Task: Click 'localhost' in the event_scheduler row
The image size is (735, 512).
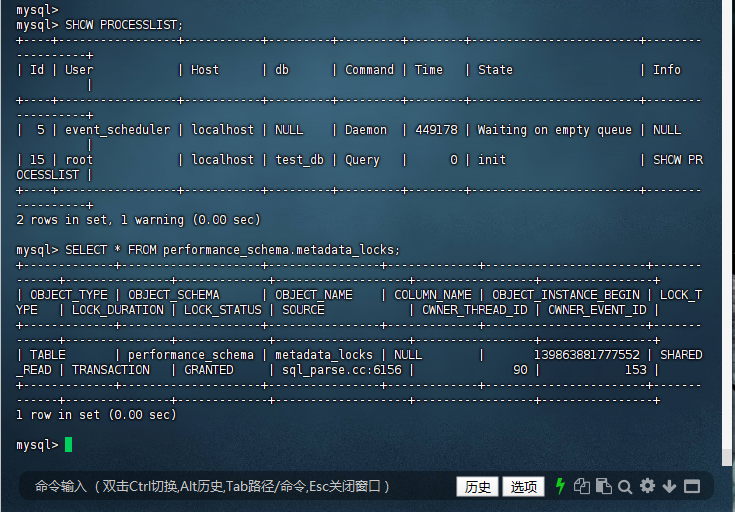Action: pyautogui.click(x=222, y=130)
